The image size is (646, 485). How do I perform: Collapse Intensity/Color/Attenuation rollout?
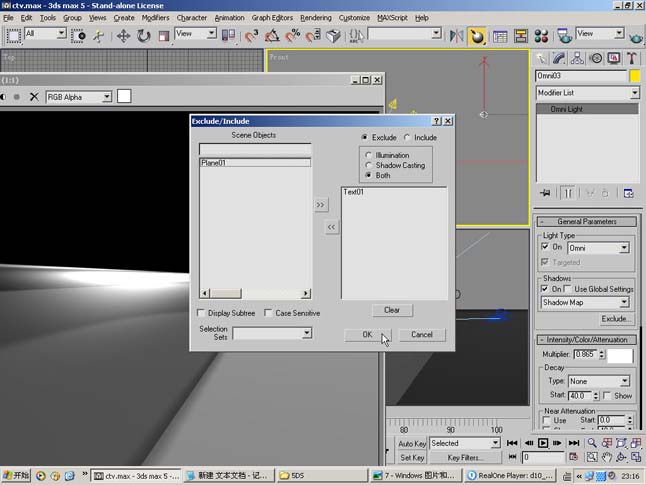click(x=586, y=340)
